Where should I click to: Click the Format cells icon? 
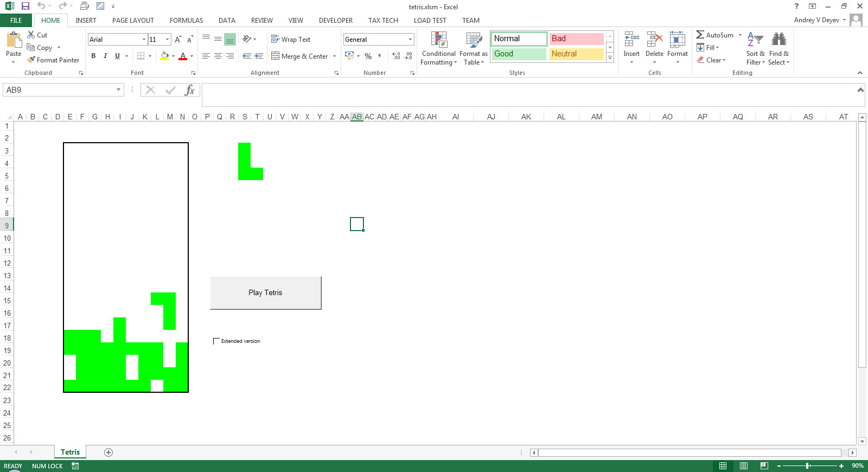[x=678, y=39]
